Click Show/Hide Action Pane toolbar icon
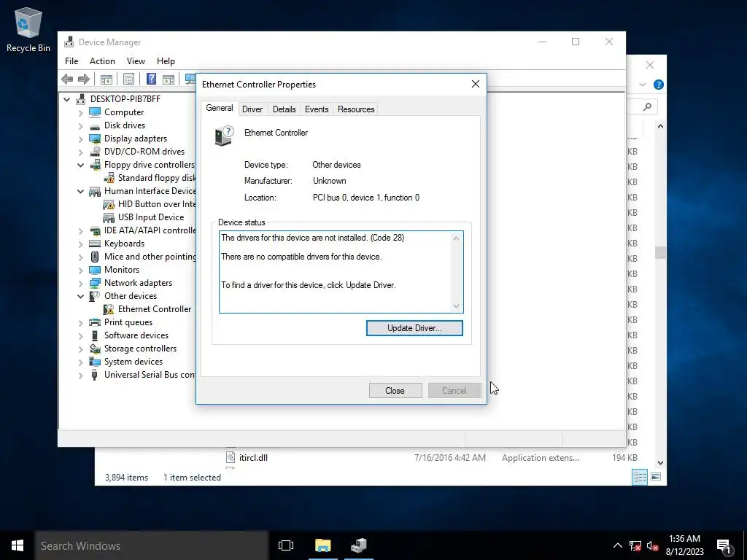The width and height of the screenshot is (747, 560). tap(169, 79)
